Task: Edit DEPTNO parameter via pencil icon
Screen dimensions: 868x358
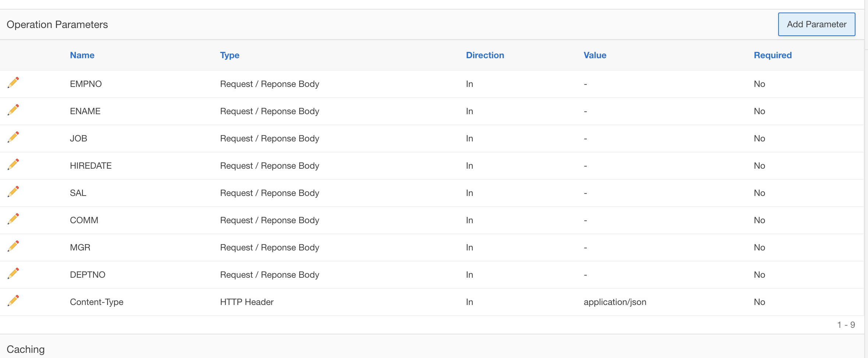Action: [x=13, y=273]
